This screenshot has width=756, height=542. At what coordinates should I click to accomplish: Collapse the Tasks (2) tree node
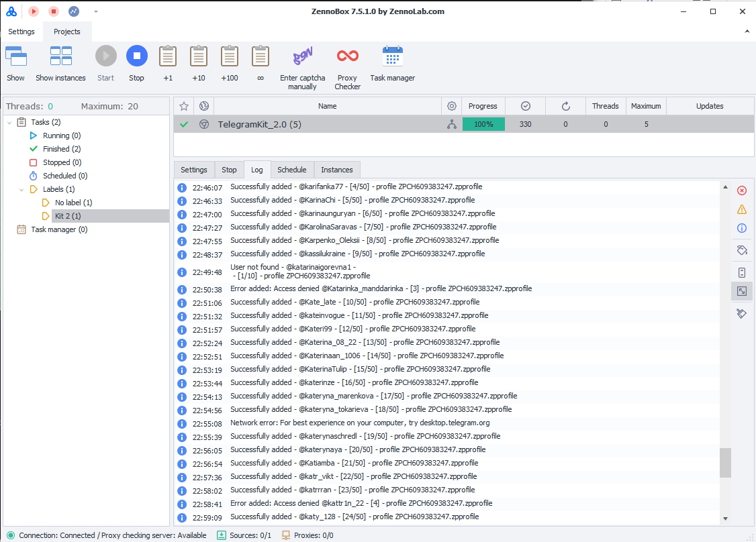pyautogui.click(x=9, y=122)
